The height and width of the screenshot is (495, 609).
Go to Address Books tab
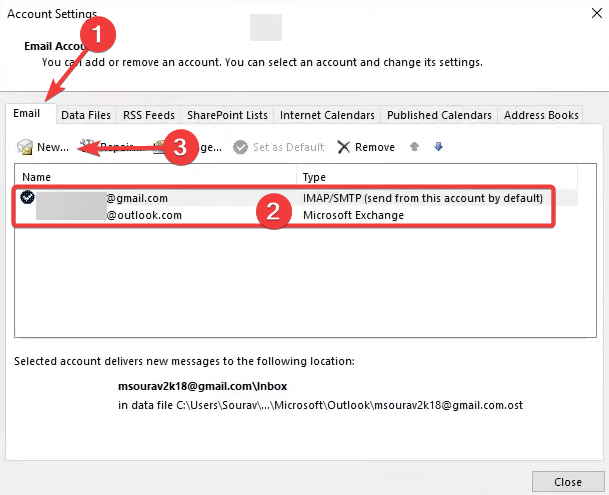(541, 115)
